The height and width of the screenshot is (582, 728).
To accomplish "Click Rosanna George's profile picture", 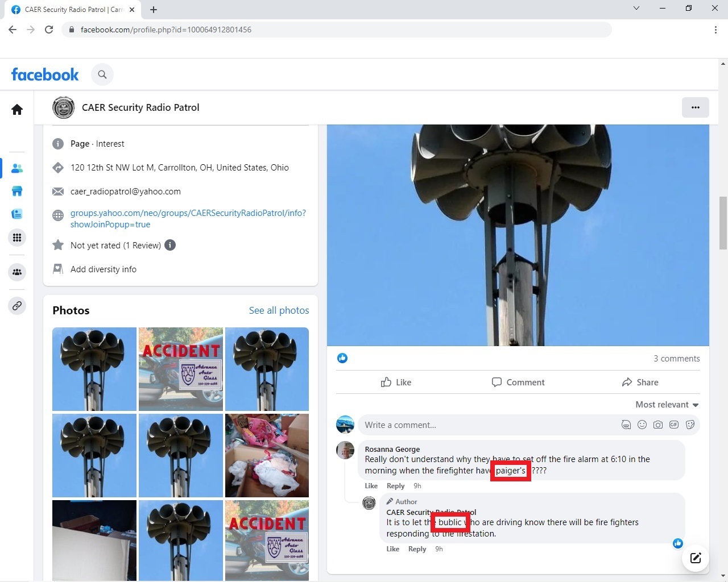I will coord(345,450).
